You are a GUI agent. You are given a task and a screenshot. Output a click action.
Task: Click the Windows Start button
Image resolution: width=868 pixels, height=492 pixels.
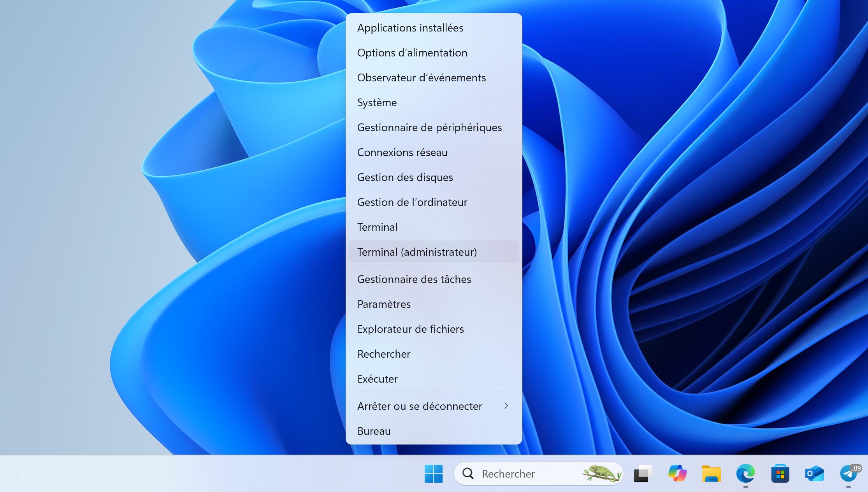[433, 473]
